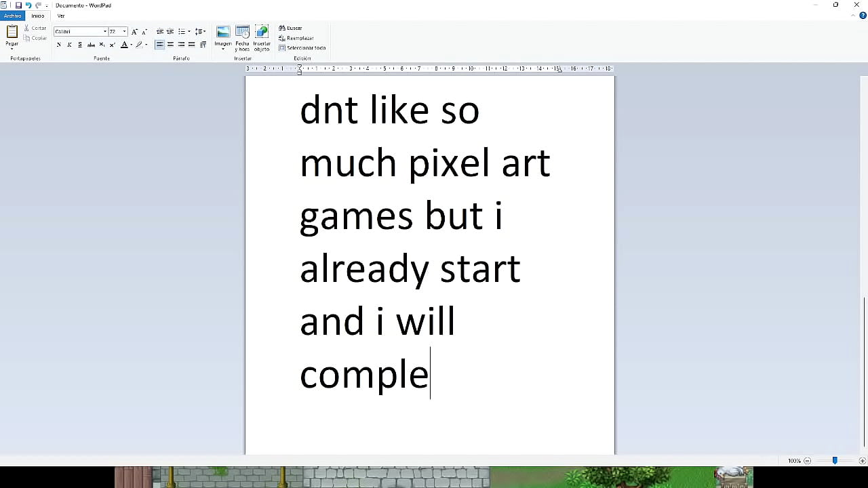This screenshot has height=488, width=868.
Task: Switch to the Ver tab
Action: 61,16
